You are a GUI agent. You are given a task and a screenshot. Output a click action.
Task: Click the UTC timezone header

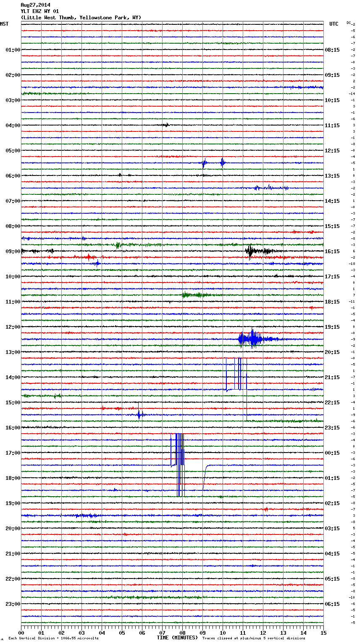[x=333, y=24]
